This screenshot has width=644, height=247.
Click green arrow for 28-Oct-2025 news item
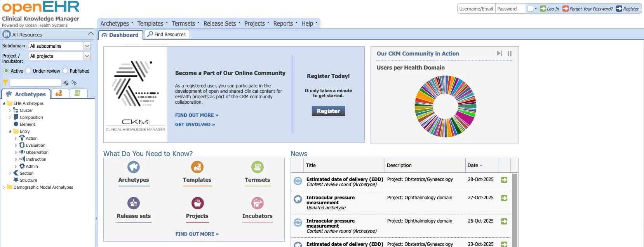504,180
